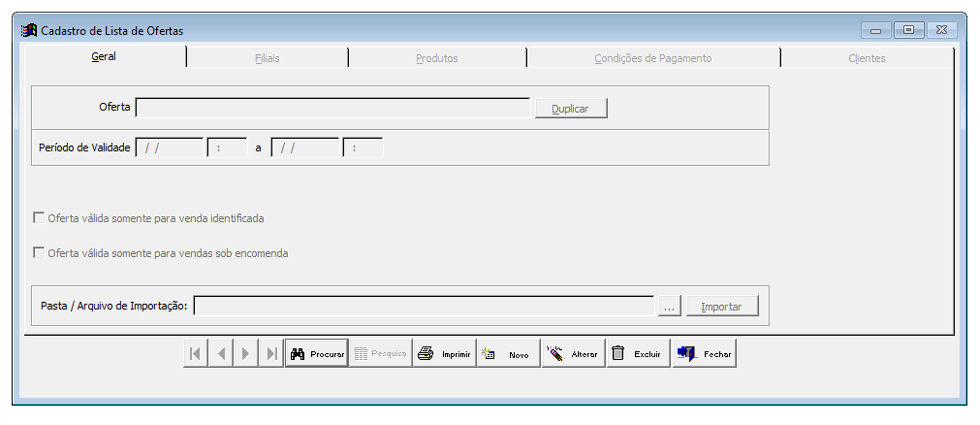
Task: Create a new offer with Novo
Action: (508, 353)
